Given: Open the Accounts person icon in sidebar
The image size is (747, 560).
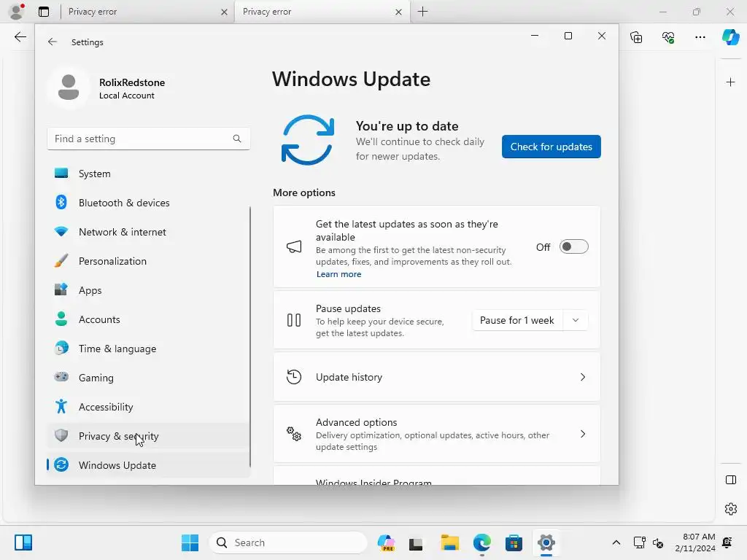Looking at the screenshot, I should (61, 319).
